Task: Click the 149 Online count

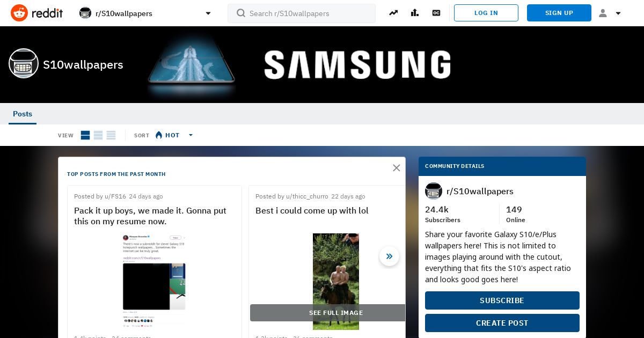Action: pyautogui.click(x=516, y=214)
